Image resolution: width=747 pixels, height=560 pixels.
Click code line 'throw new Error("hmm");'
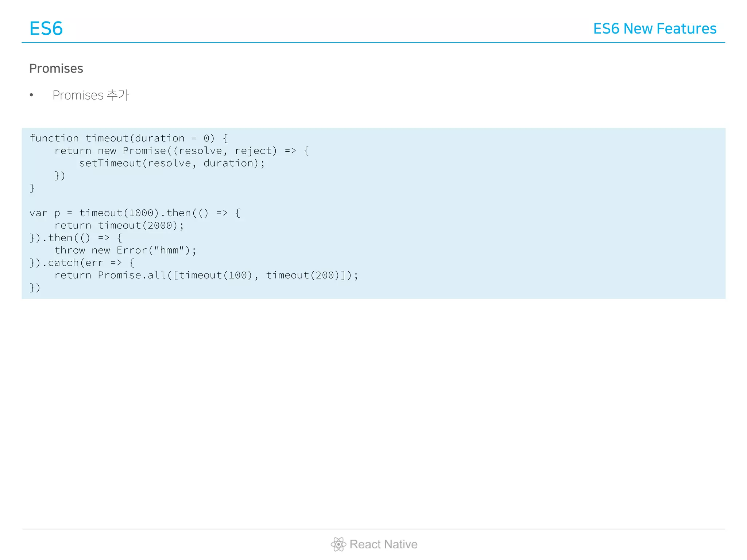coord(125,250)
